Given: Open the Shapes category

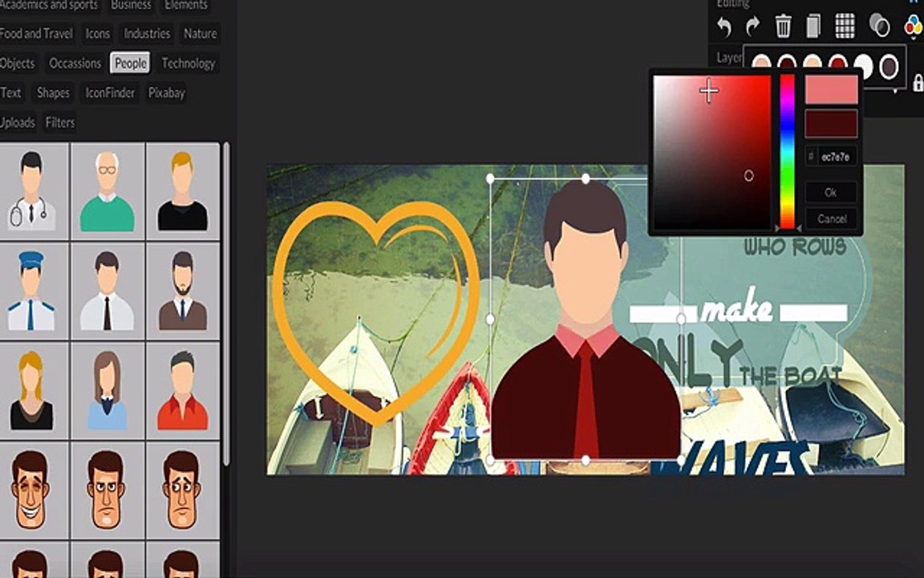Looking at the screenshot, I should (x=53, y=92).
